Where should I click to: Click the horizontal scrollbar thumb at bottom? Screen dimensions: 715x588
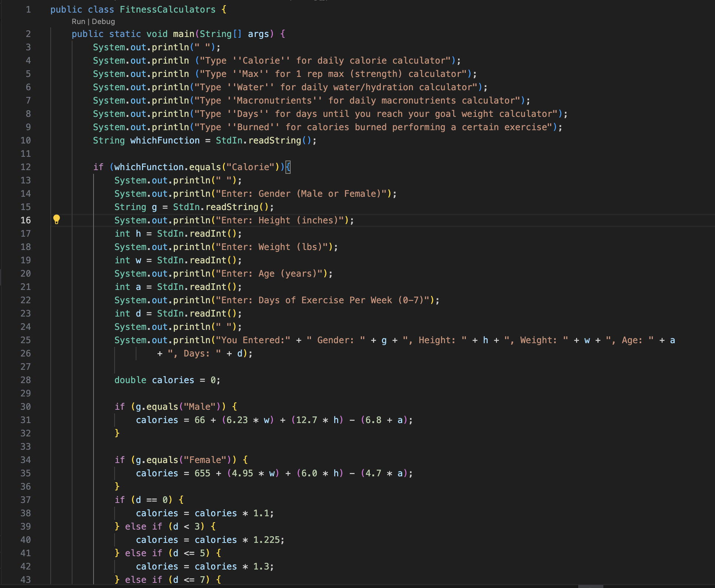pos(590,586)
